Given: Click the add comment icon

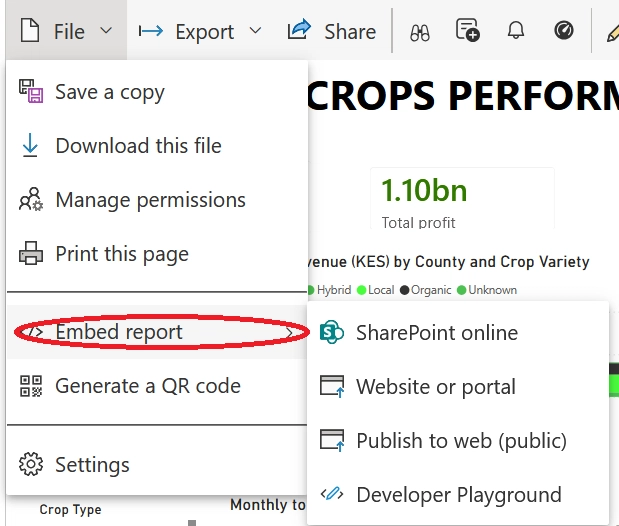Looking at the screenshot, I should coord(467,31).
